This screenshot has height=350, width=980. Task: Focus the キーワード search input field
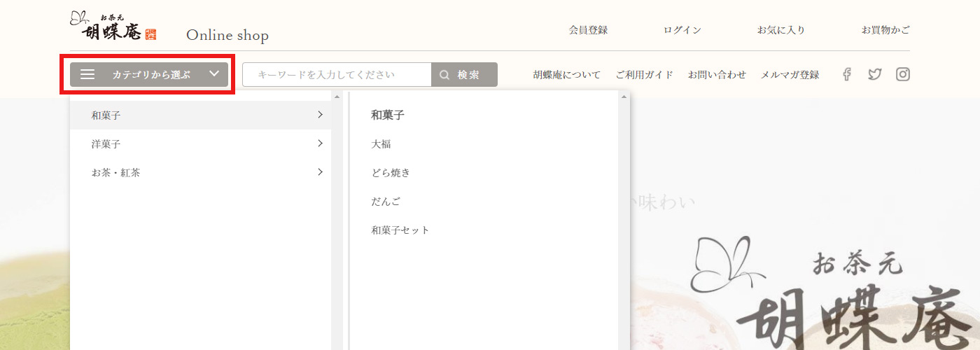337,75
